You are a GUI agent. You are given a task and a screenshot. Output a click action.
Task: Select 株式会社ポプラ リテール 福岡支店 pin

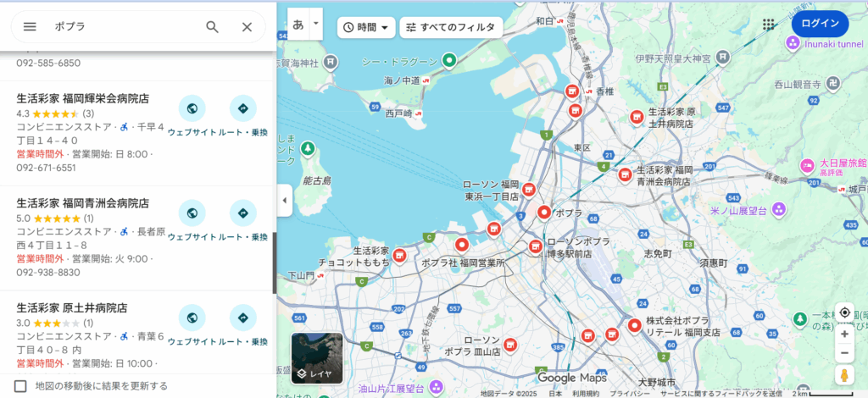634,326
